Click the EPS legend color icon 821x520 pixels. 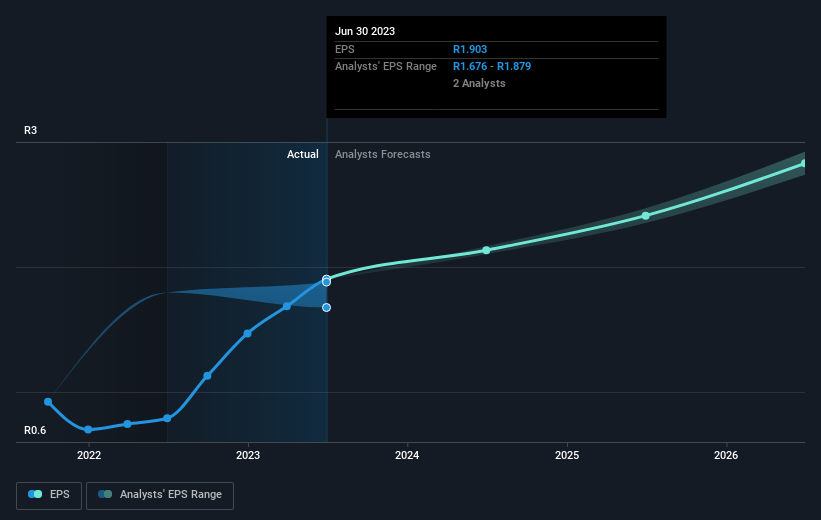click(x=35, y=494)
